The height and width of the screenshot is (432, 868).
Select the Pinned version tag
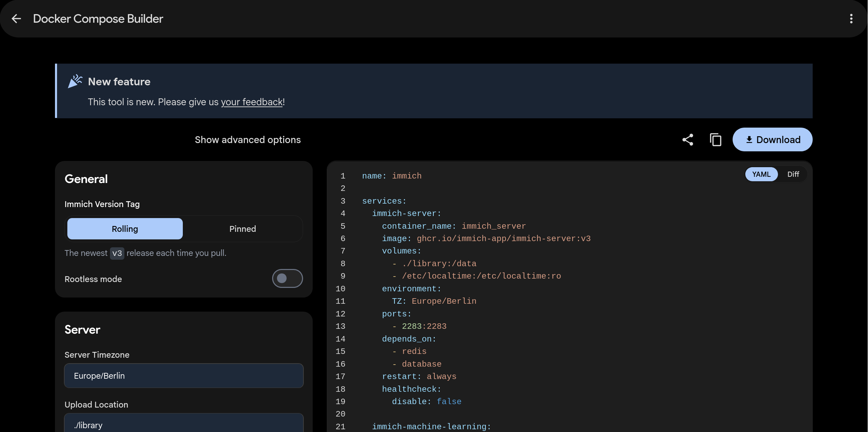pyautogui.click(x=243, y=229)
